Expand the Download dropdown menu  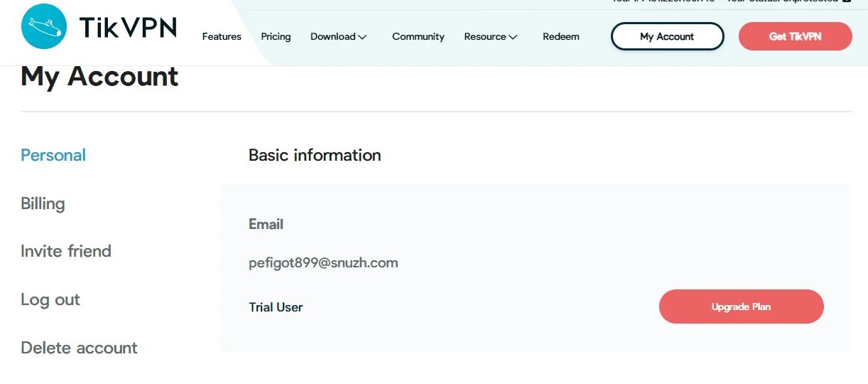click(x=338, y=36)
